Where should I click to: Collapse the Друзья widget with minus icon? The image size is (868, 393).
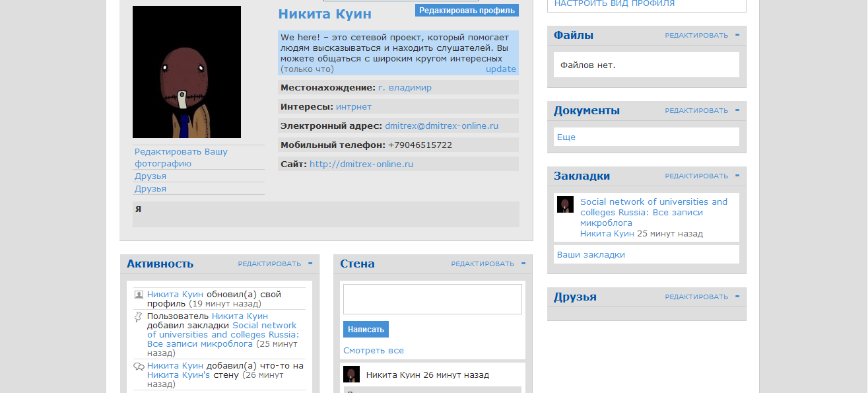coord(737,297)
